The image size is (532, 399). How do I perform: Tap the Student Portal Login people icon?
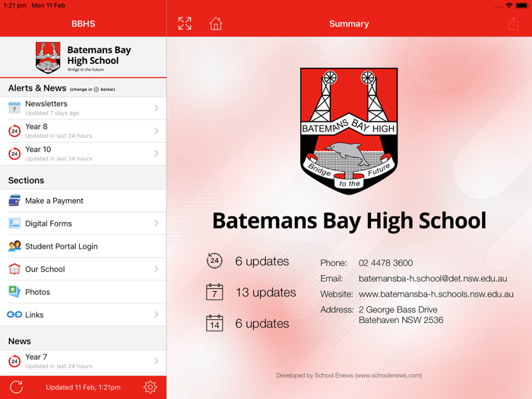pyautogui.click(x=14, y=246)
